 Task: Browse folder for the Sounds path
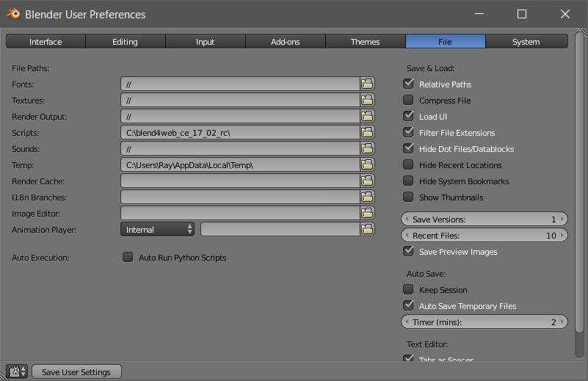(x=367, y=148)
